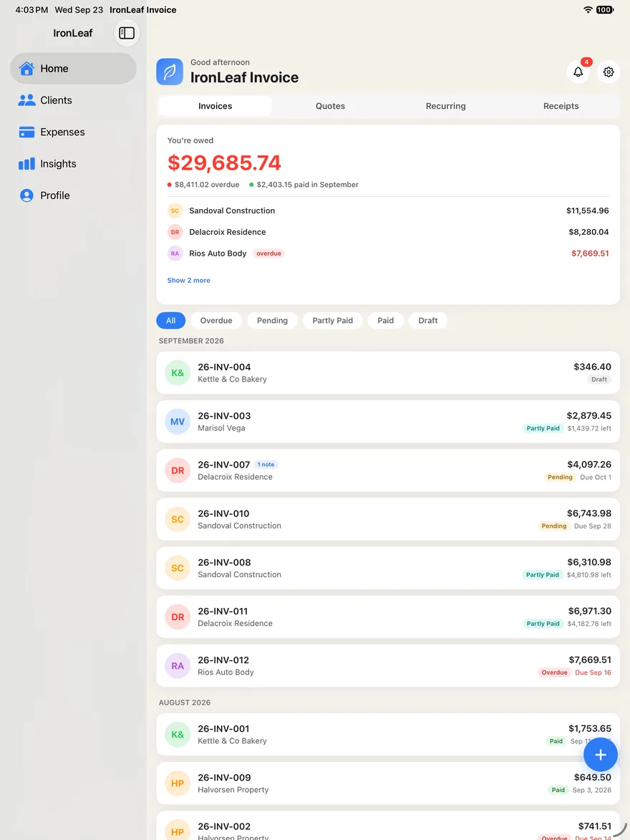630x840 pixels.
Task: Open Expenses in the sidebar
Action: pyautogui.click(x=73, y=132)
